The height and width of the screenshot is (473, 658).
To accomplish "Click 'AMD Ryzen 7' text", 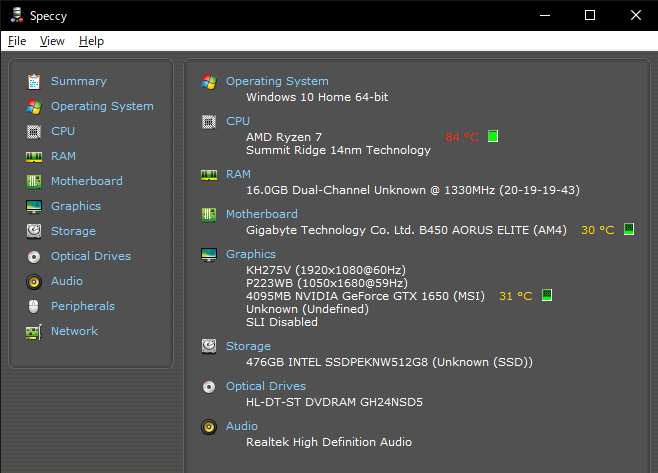I will [284, 137].
